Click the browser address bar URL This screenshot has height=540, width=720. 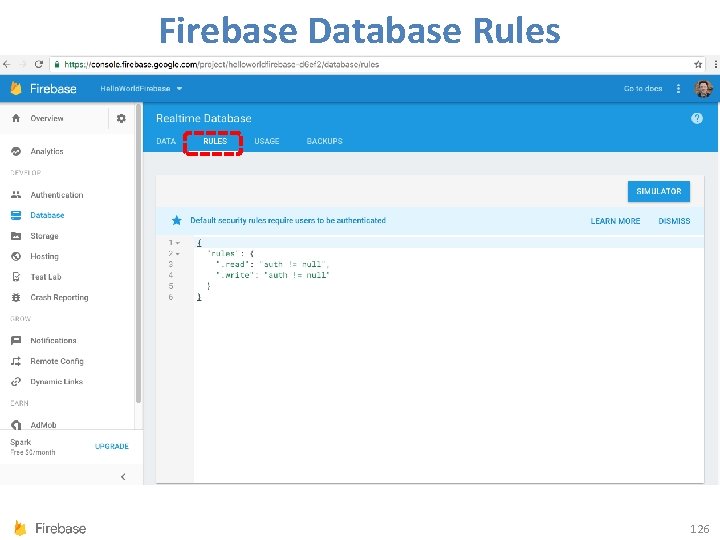pos(221,64)
